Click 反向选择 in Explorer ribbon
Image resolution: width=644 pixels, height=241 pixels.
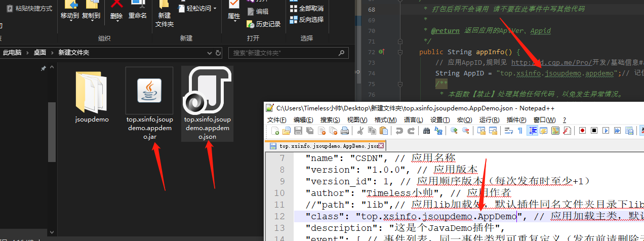tap(306, 20)
